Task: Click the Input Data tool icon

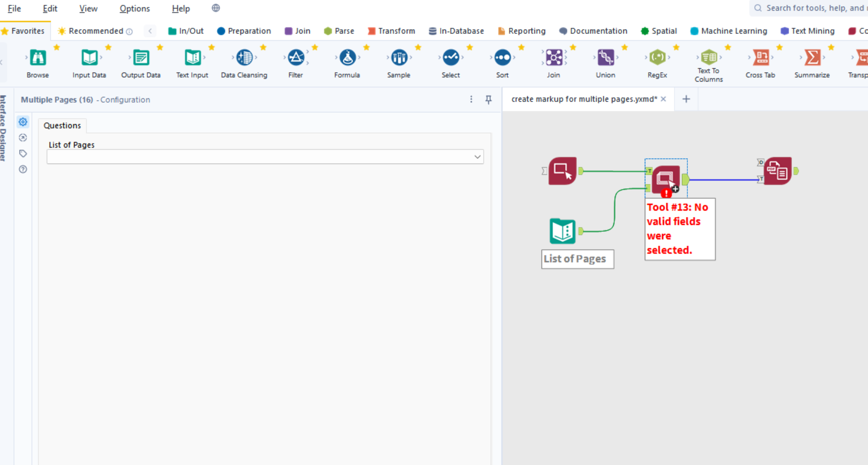Action: (89, 57)
